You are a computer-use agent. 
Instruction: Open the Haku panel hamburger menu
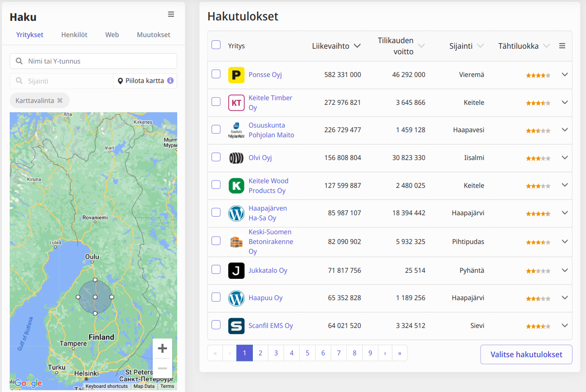click(171, 14)
